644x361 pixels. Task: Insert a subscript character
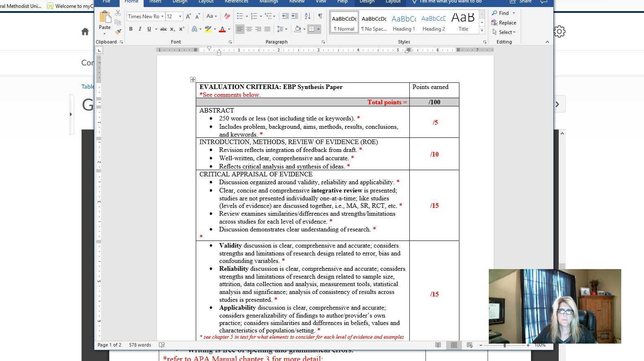click(x=172, y=29)
